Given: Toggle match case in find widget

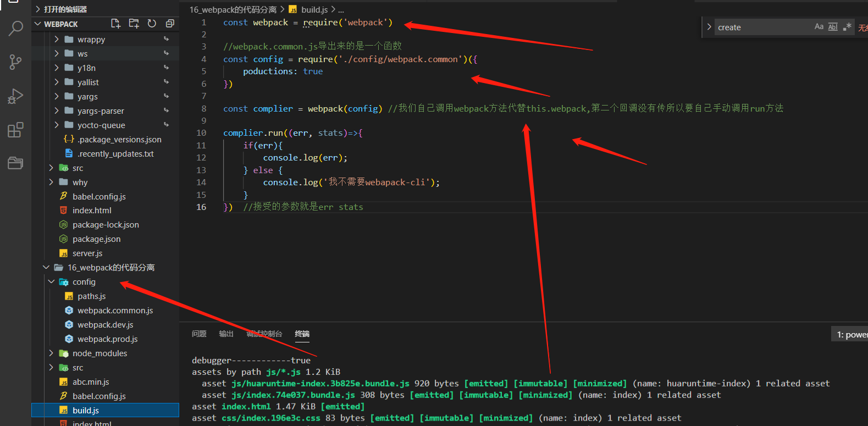Looking at the screenshot, I should point(819,26).
